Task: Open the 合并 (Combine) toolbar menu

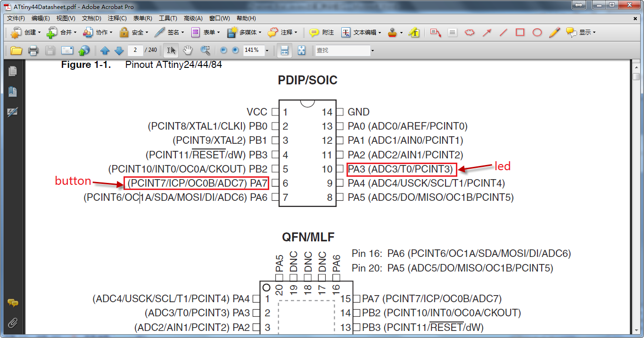Action: 61,33
